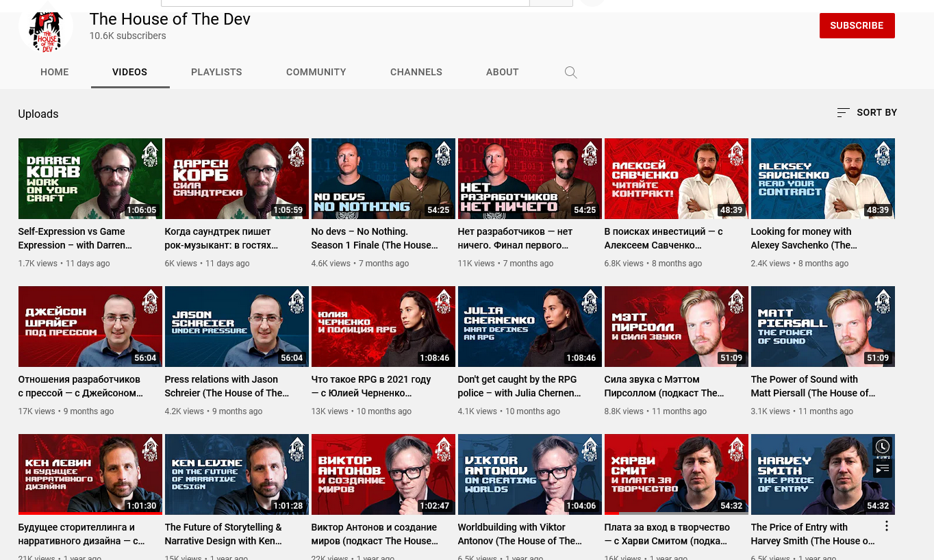Open title 'The Power of Sound with Matt Piersall'
Viewport: 934px width, 560px height.
tap(813, 386)
